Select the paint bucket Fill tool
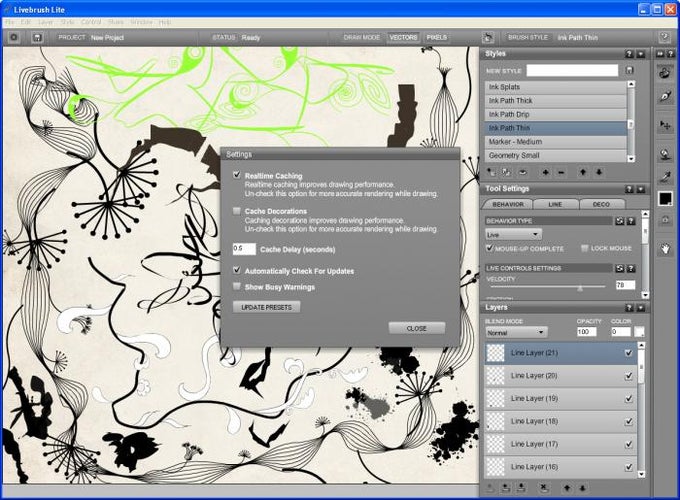The height and width of the screenshot is (500, 680). point(665,154)
